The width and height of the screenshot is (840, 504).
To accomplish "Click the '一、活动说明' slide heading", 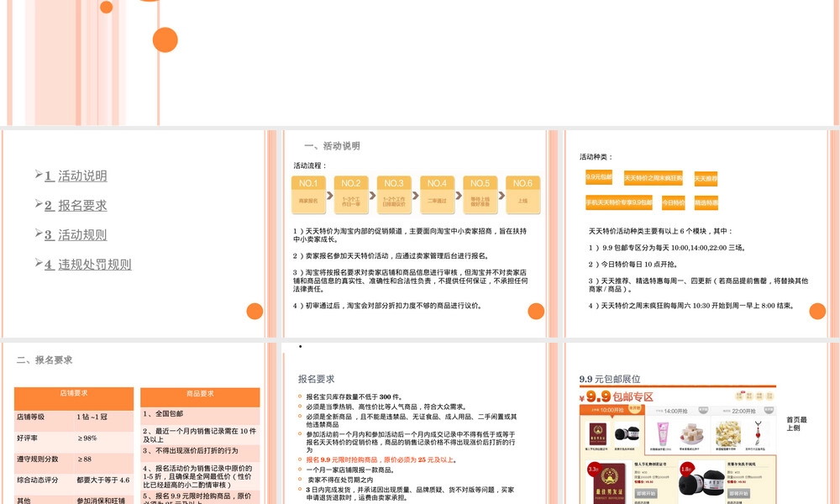I will coord(332,145).
